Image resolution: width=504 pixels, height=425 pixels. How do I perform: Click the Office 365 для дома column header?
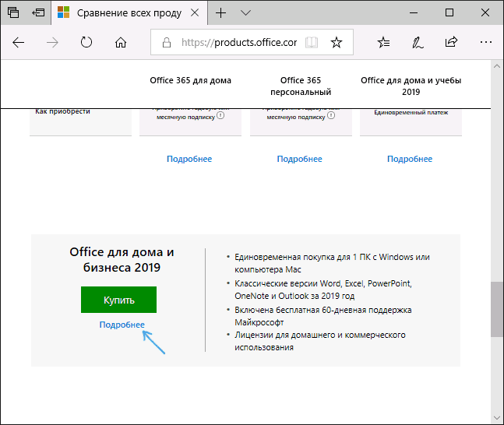(190, 80)
